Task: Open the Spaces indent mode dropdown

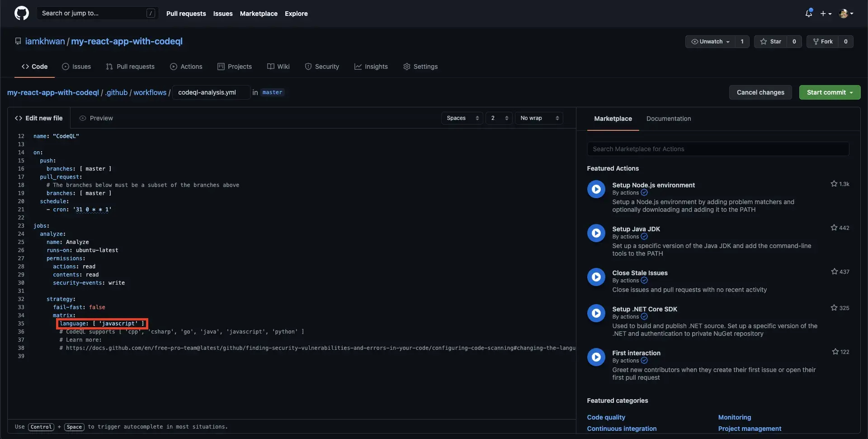Action: [x=462, y=118]
